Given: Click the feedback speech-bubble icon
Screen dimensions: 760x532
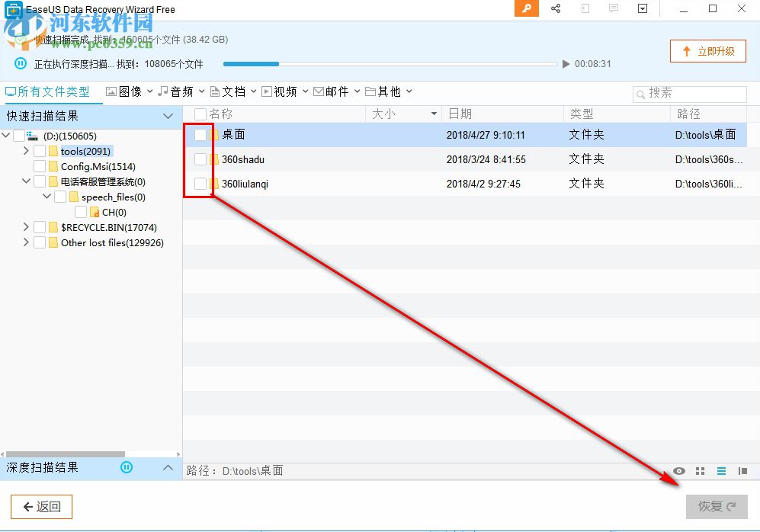Looking at the screenshot, I should click(x=613, y=9).
